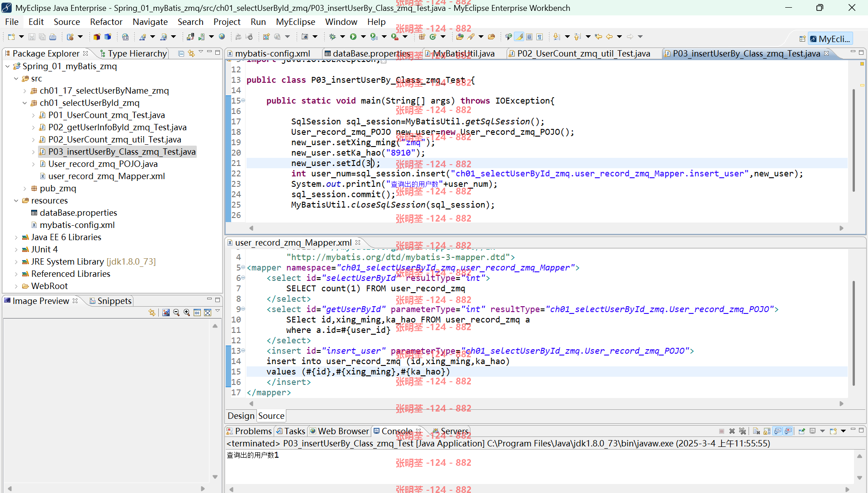
Task: Close the P03_insertUserBy_Class_zmq_Test.java tab
Action: coord(826,53)
